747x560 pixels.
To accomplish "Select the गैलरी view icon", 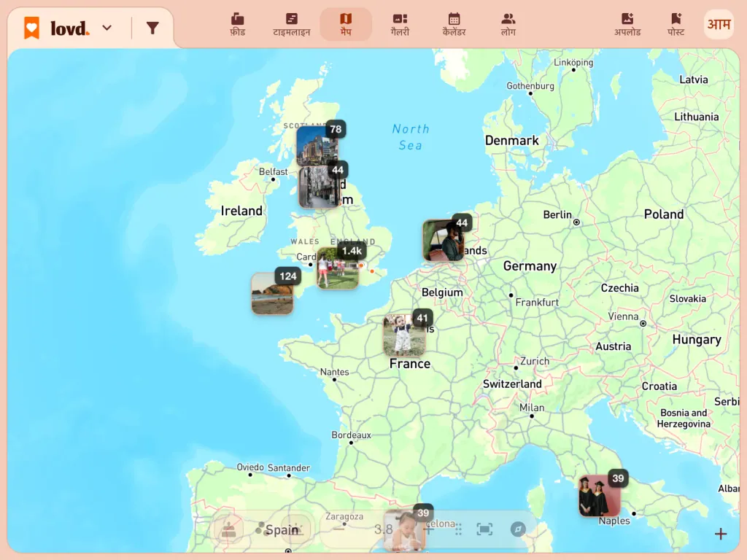I will pos(400,24).
